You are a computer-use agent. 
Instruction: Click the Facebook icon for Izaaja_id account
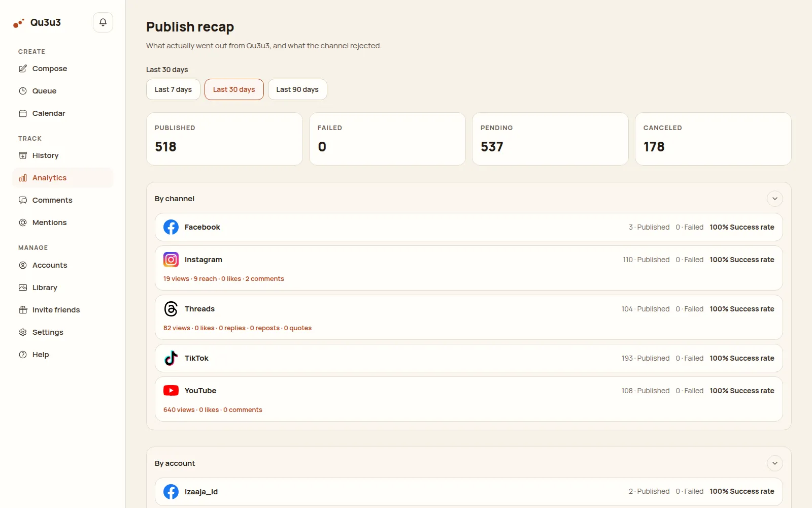(x=171, y=492)
